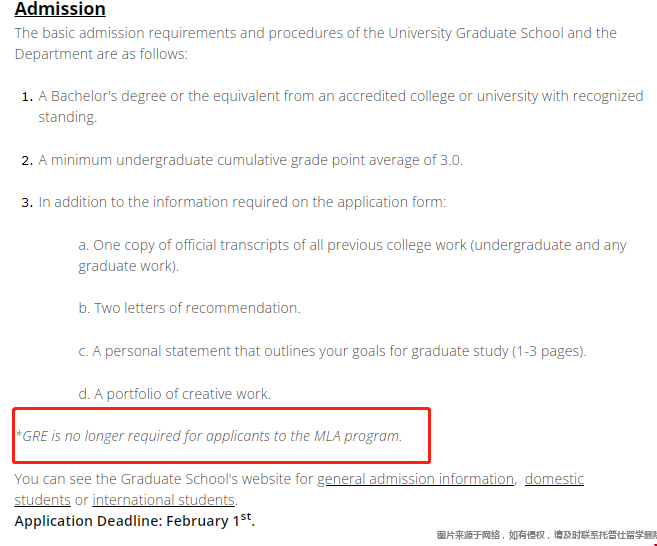Click sub-item b Two letters of recommendation

click(x=189, y=308)
